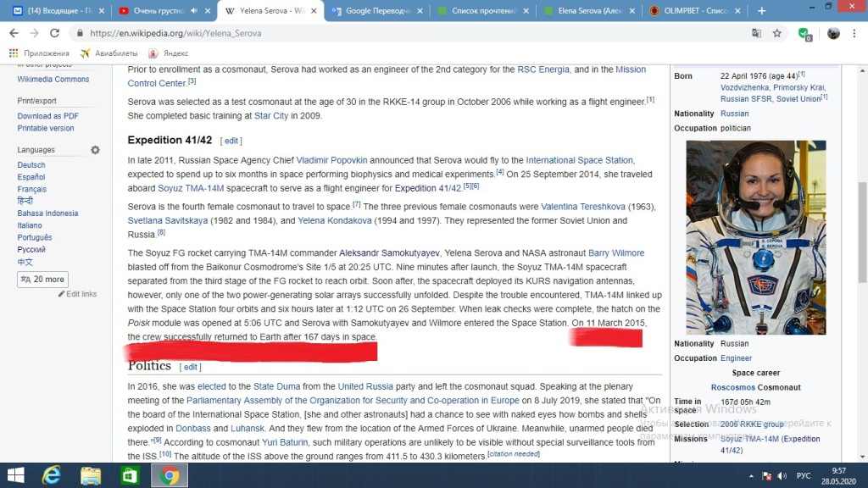This screenshot has height=488, width=868.
Task: Open the Star City link
Action: (271, 115)
